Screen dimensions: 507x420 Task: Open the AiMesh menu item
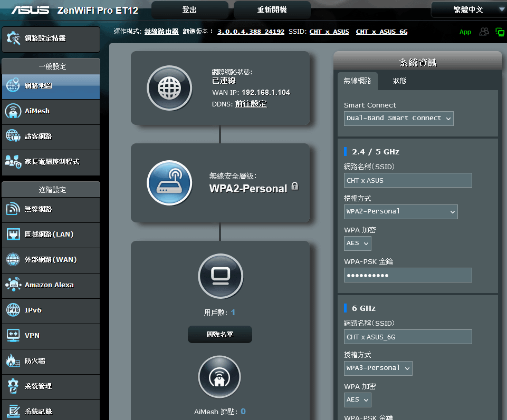51,111
